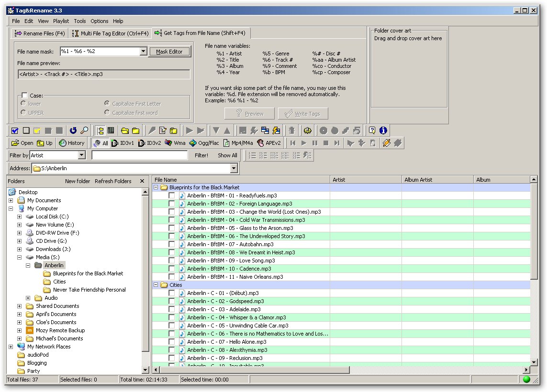Click into the filter text input field

(x=140, y=155)
